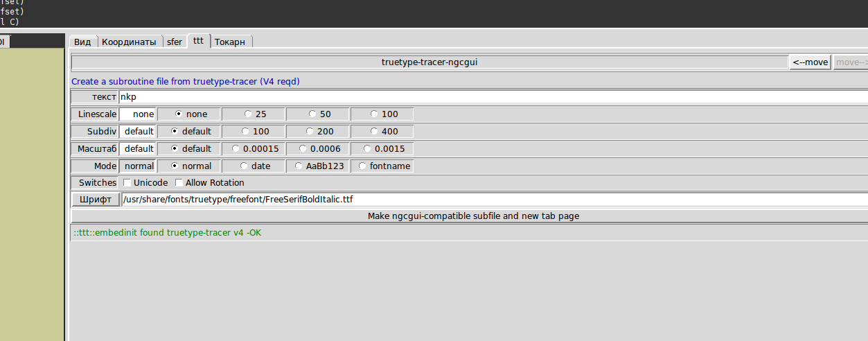Set Масштаб to 0.00015
The image size is (868, 341).
point(254,148)
